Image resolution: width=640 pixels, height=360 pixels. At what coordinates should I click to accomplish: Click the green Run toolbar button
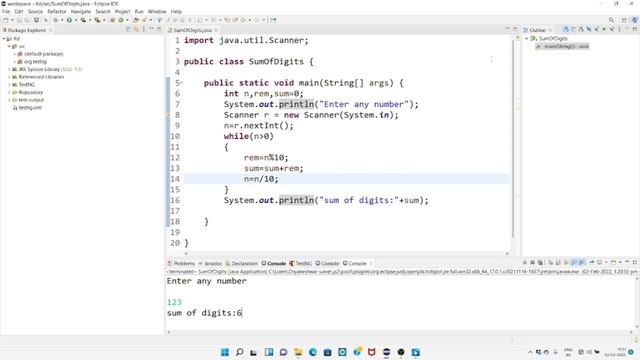[x=69, y=20]
